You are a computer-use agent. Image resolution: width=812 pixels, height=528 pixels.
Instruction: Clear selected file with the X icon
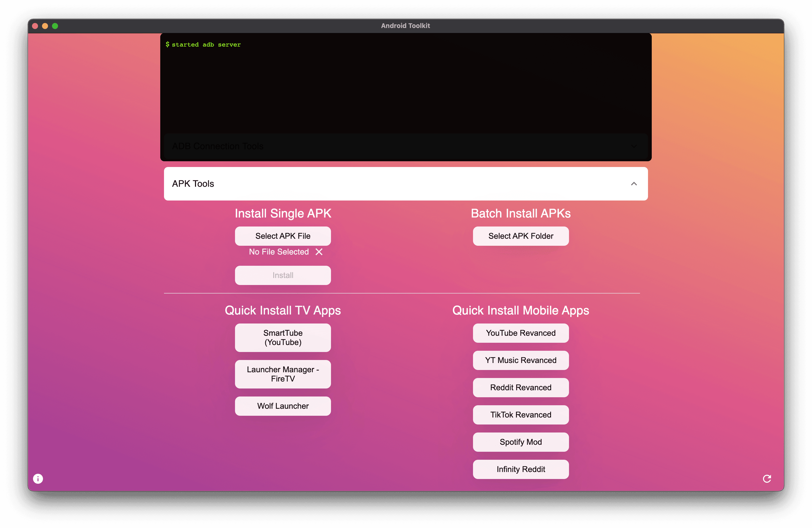319,252
